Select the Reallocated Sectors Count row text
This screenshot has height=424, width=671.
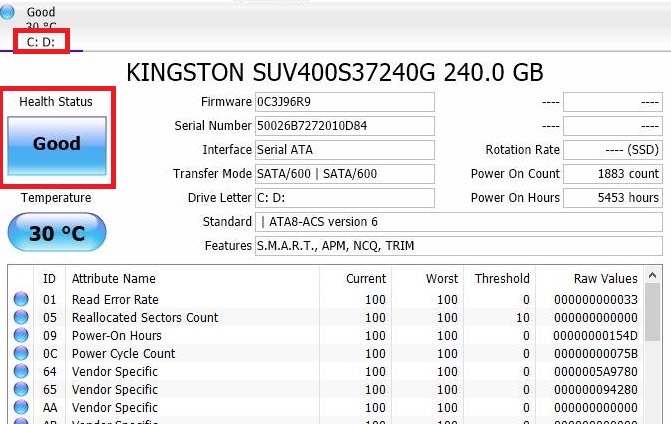[145, 317]
